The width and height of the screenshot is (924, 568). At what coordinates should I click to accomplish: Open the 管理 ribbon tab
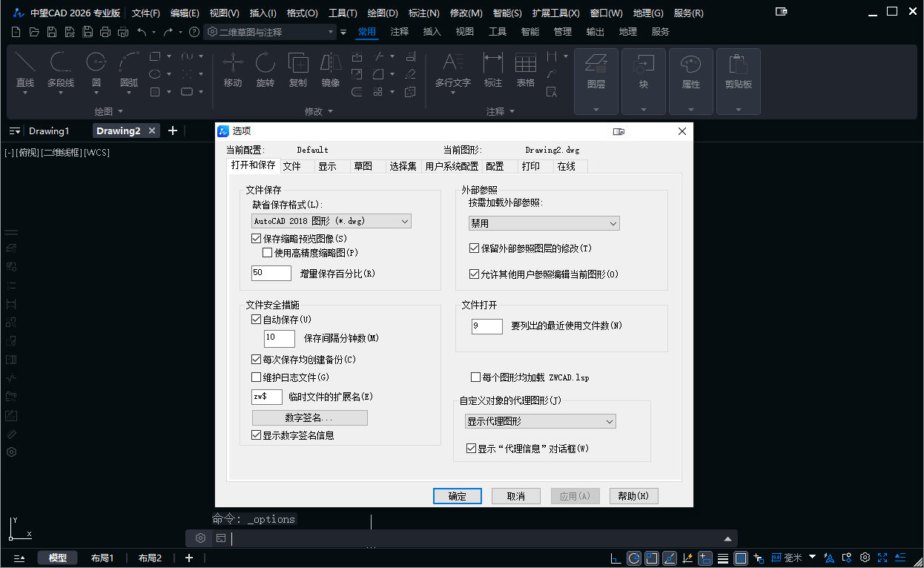point(563,32)
